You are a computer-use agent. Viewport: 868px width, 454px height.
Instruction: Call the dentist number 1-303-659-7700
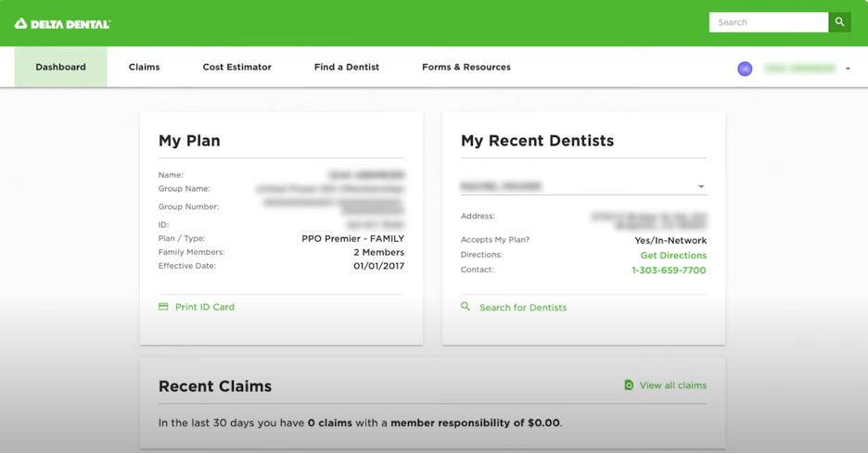click(669, 271)
